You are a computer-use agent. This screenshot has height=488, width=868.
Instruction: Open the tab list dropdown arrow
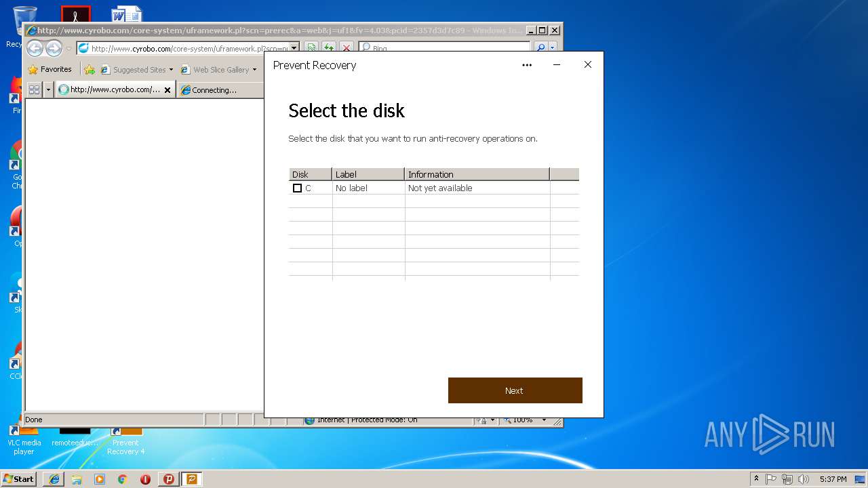(x=48, y=89)
